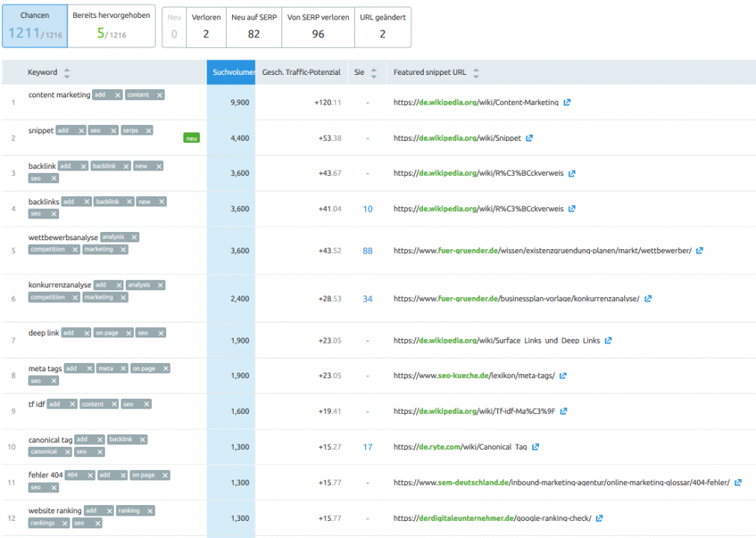
Task: Open external link icon for Content-Marketing URL
Action: point(567,103)
